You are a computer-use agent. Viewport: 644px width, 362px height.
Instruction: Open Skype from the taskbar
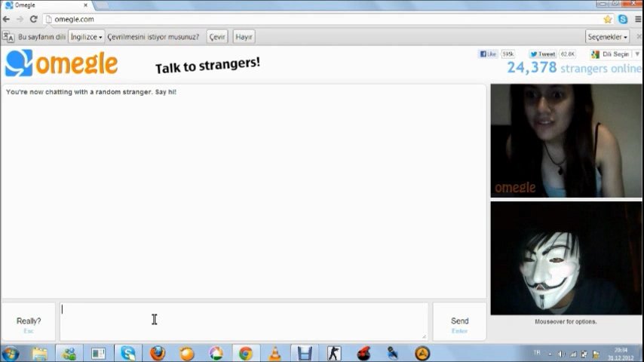(x=127, y=354)
